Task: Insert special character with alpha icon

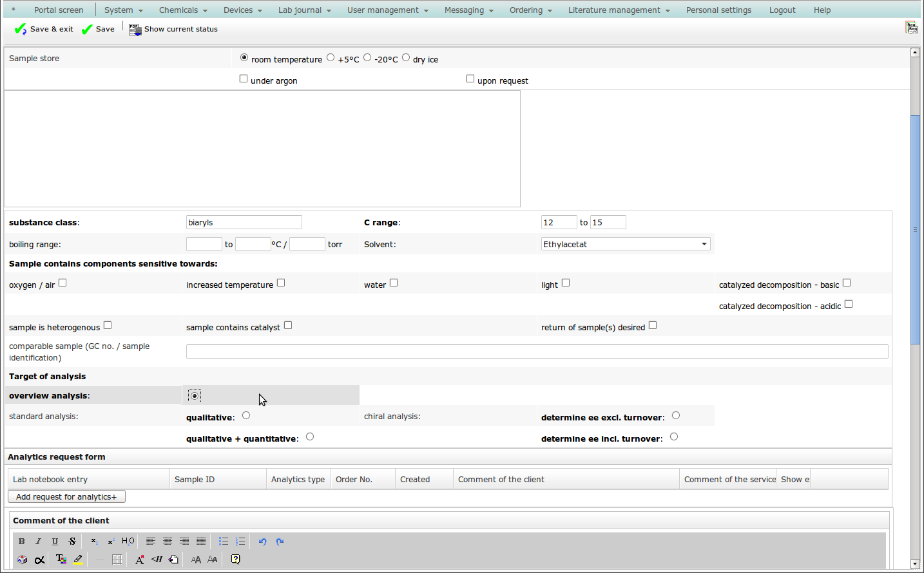Action: 39,559
